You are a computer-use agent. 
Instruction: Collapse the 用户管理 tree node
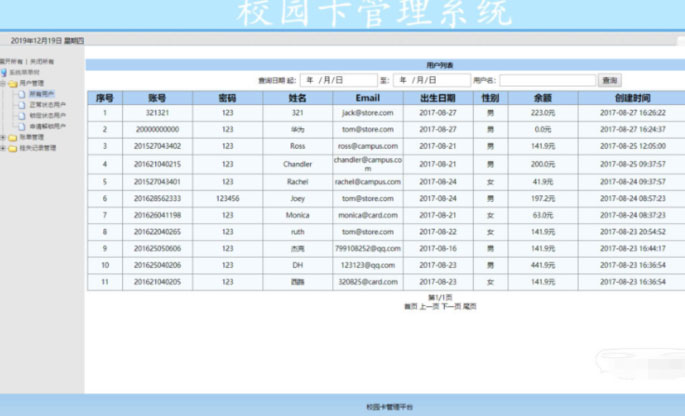(x=4, y=83)
